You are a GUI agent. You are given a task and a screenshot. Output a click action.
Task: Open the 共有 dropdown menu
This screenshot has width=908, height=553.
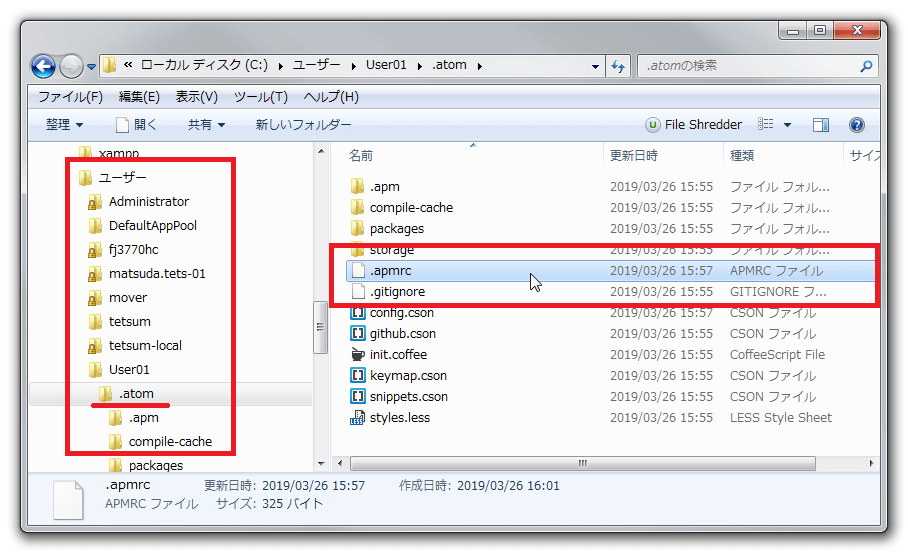(x=206, y=125)
